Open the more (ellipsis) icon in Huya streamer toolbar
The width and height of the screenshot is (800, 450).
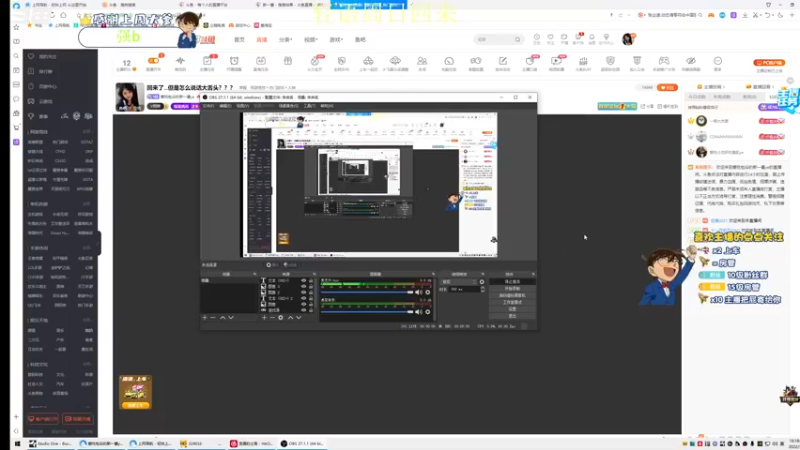[718, 61]
